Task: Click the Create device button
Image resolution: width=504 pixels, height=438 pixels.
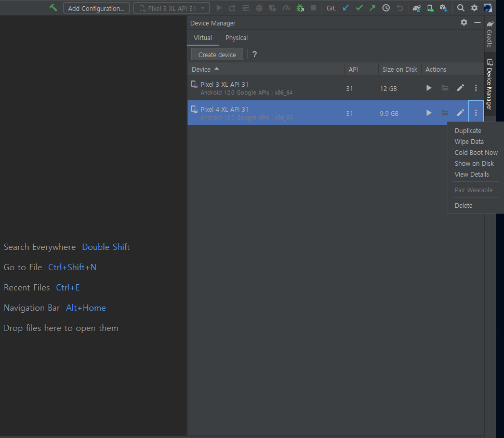Action: click(217, 55)
